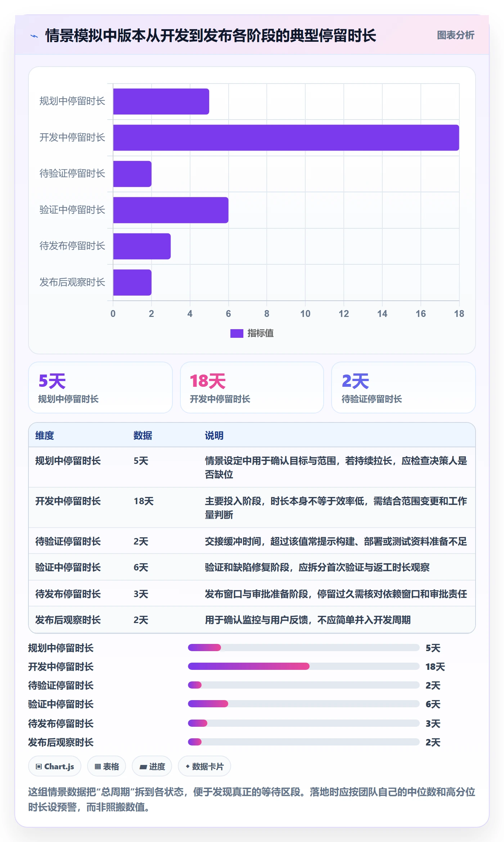Click the 待发布停留时长 progress bar
The image size is (504, 842).
click(x=304, y=723)
